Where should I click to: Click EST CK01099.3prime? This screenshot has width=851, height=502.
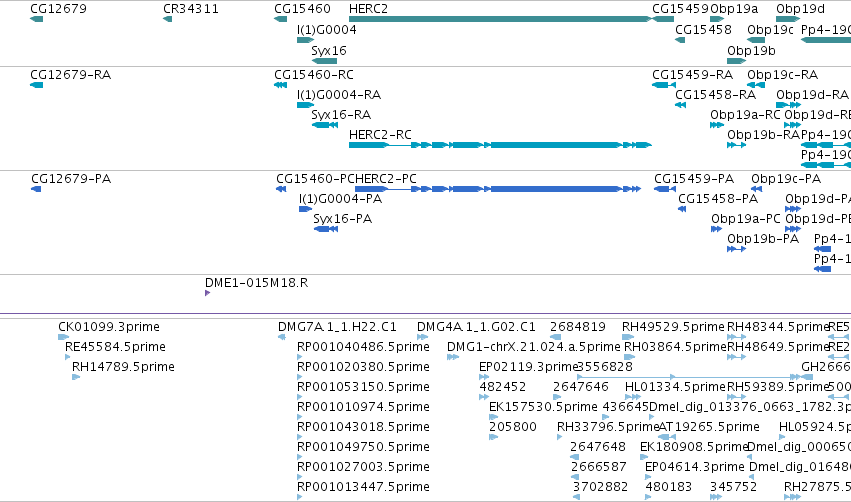(x=109, y=327)
